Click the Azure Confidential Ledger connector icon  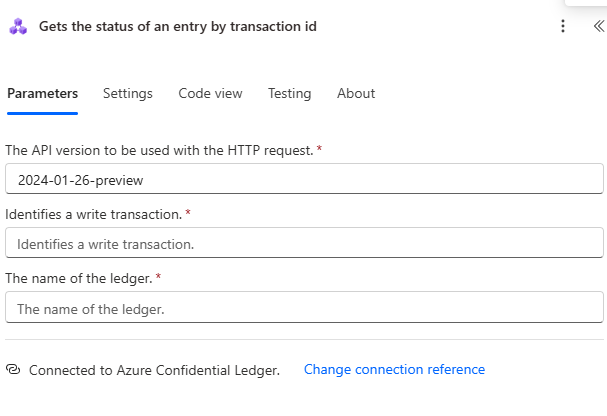[x=18, y=27]
